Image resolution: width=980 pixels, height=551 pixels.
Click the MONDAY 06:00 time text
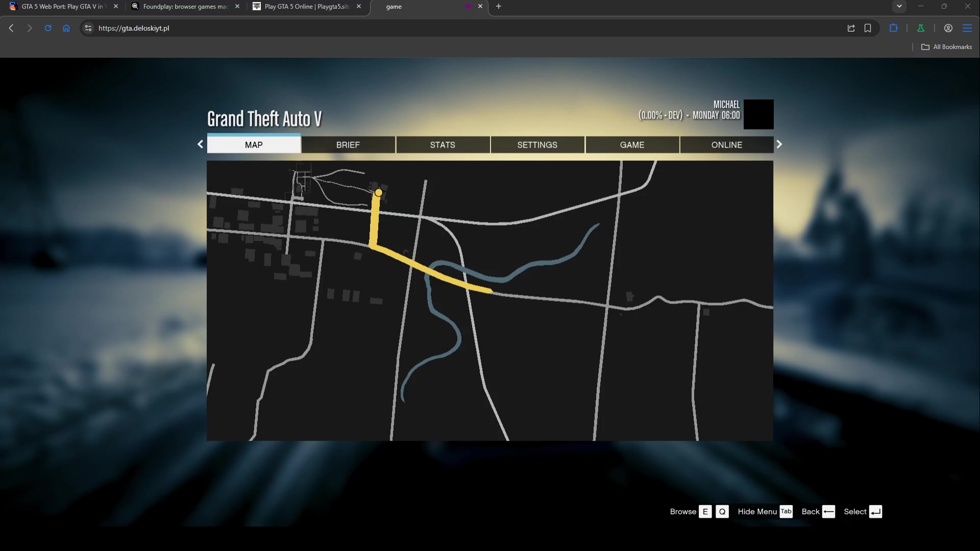pos(716,116)
